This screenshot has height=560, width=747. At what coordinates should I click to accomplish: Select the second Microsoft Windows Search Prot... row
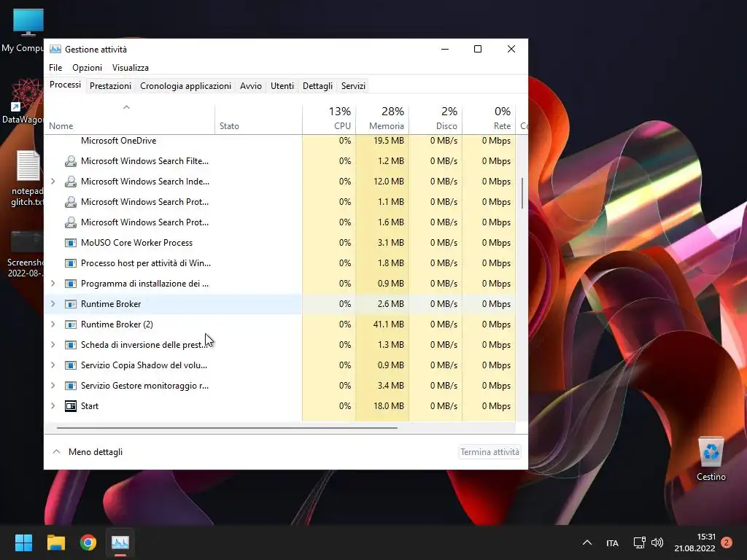(280, 222)
